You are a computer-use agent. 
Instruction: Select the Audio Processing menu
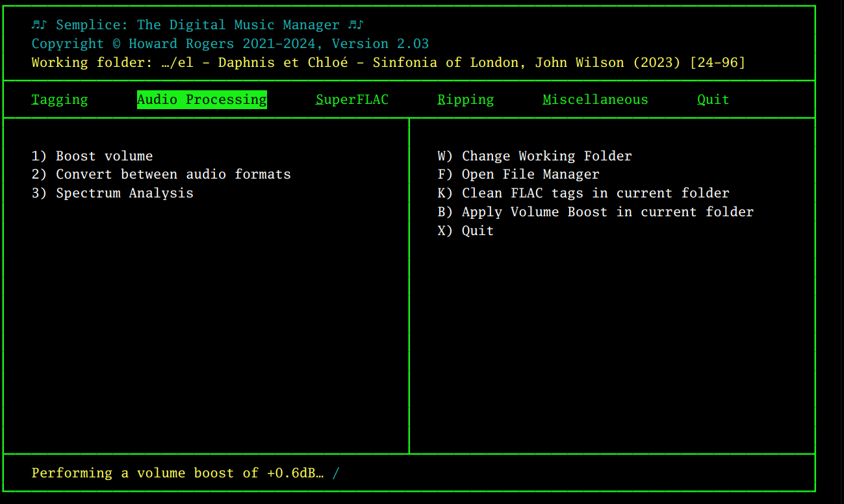point(201,99)
